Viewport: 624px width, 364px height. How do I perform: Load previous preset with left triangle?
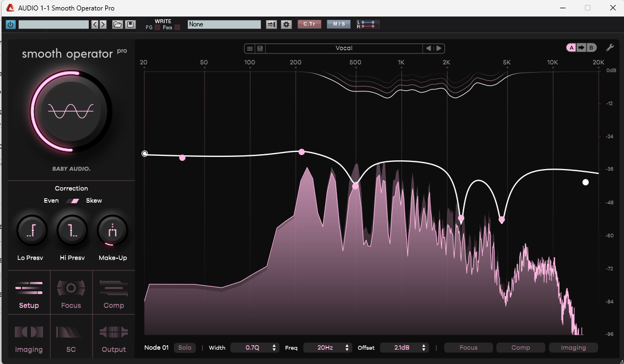pyautogui.click(x=428, y=48)
